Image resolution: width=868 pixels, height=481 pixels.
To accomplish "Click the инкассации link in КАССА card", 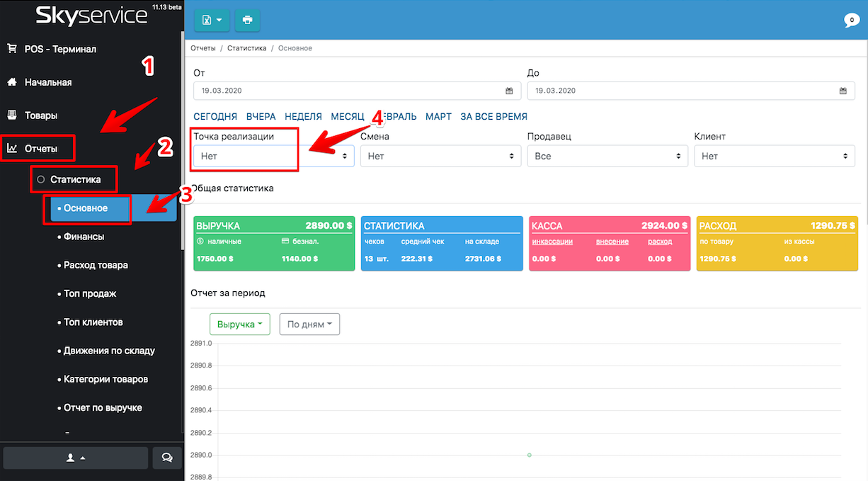I will (x=552, y=242).
